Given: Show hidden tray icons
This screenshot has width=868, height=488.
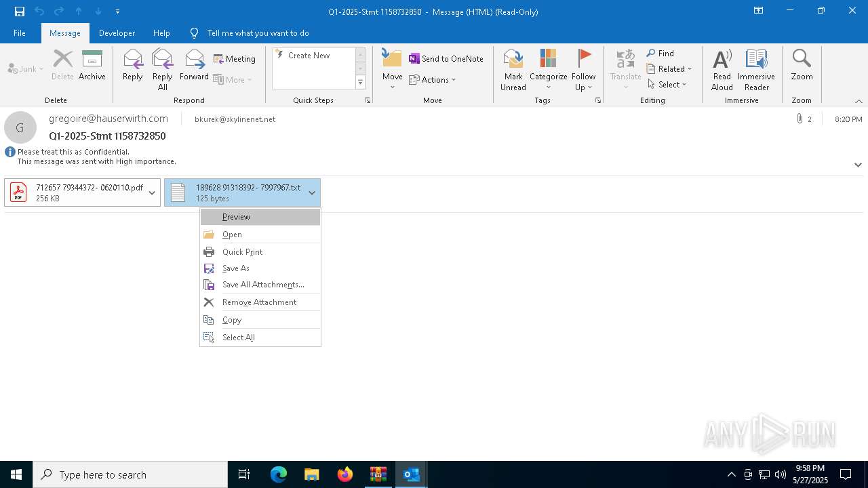Looking at the screenshot, I should pos(731,474).
